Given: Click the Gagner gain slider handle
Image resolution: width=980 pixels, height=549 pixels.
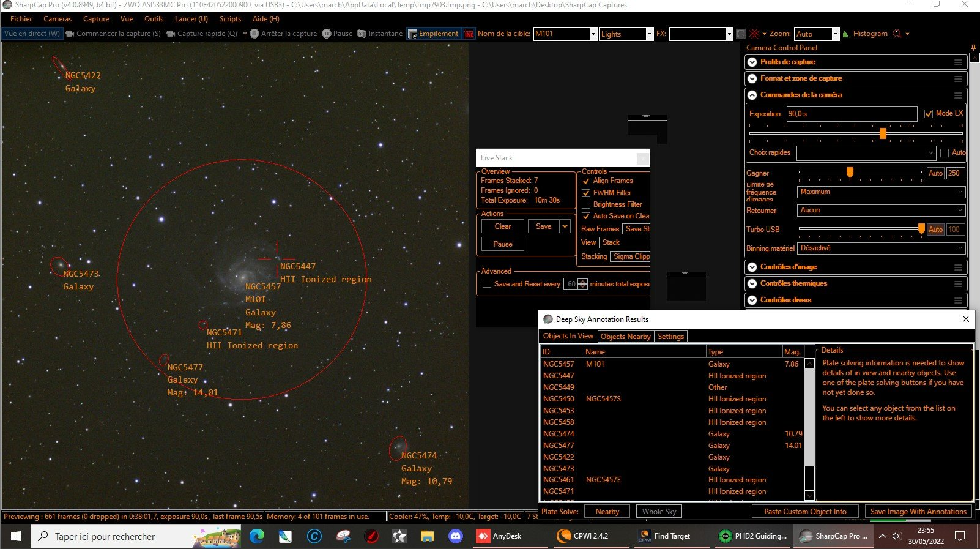Looking at the screenshot, I should point(850,173).
